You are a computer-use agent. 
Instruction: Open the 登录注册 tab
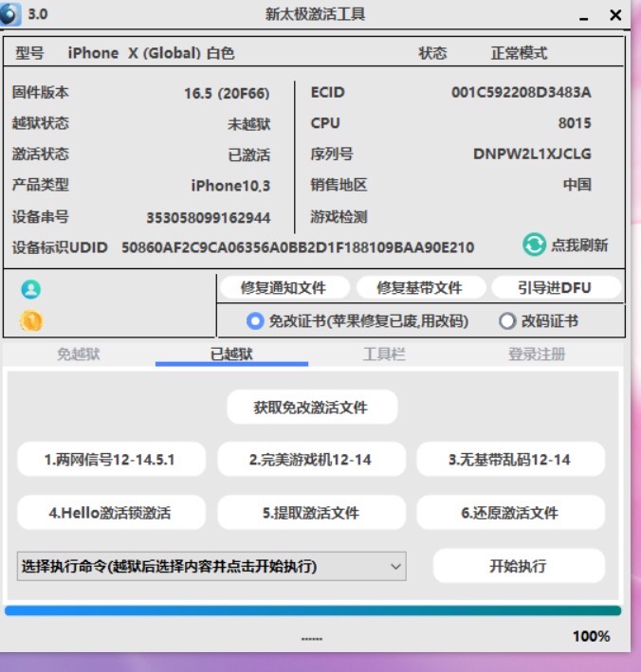(x=537, y=354)
